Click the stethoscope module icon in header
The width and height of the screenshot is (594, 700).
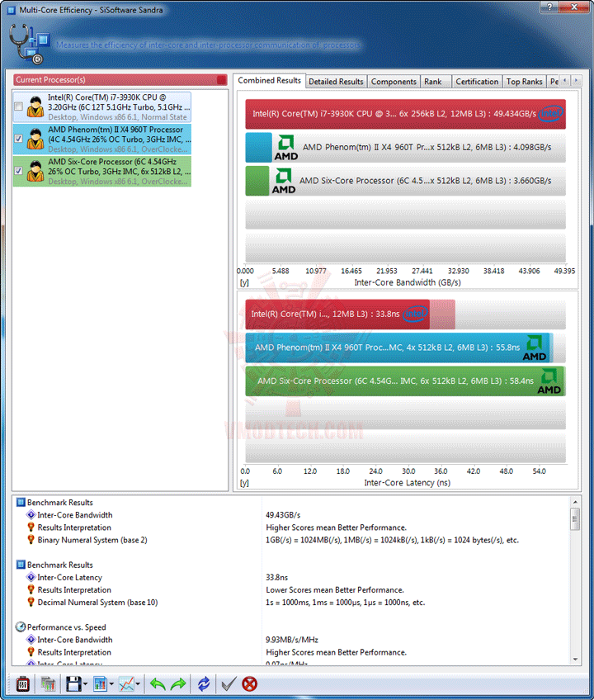29,43
